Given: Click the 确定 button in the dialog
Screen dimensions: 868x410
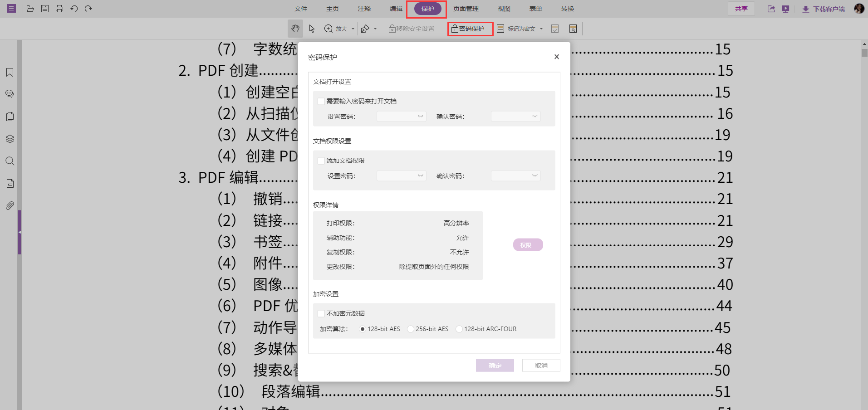Looking at the screenshot, I should click(495, 366).
